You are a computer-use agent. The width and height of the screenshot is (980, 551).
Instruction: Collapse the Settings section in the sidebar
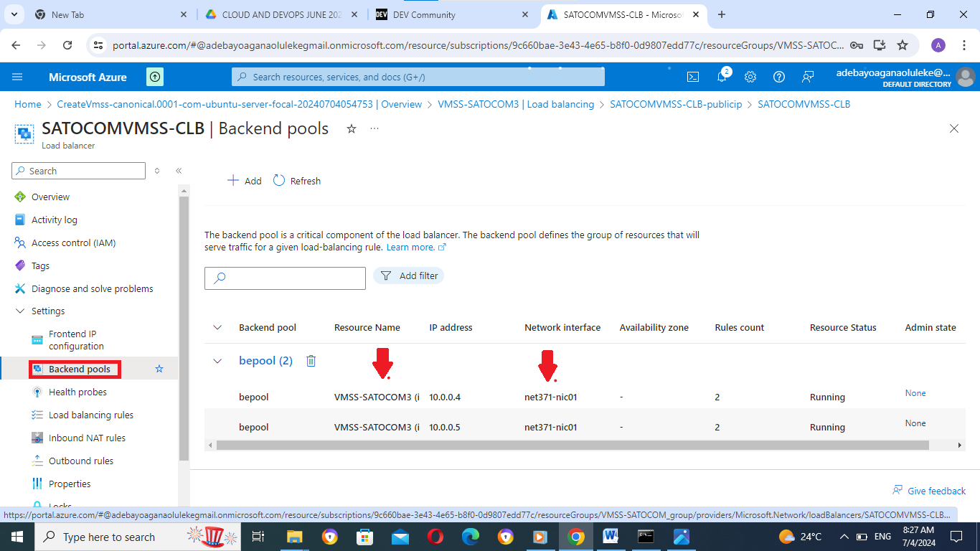19,311
